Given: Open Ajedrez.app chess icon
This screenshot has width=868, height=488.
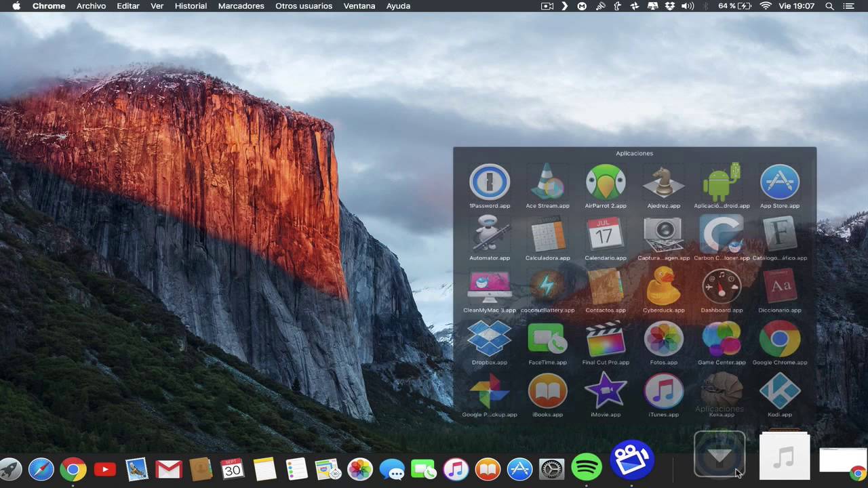Looking at the screenshot, I should click(663, 182).
